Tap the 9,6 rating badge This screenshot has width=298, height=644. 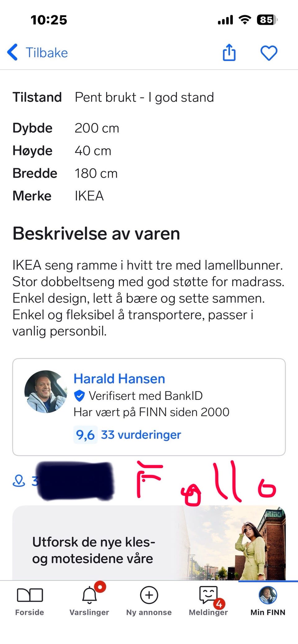tap(85, 435)
